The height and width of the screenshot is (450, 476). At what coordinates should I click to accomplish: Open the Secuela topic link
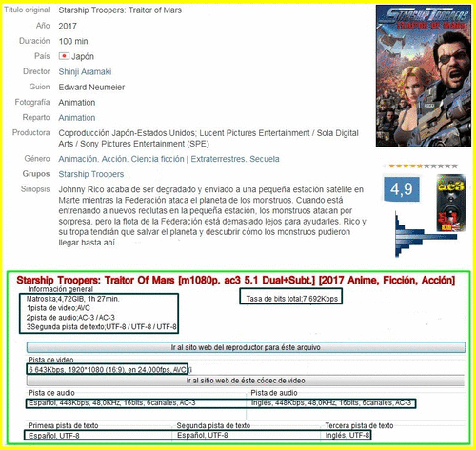click(x=265, y=159)
